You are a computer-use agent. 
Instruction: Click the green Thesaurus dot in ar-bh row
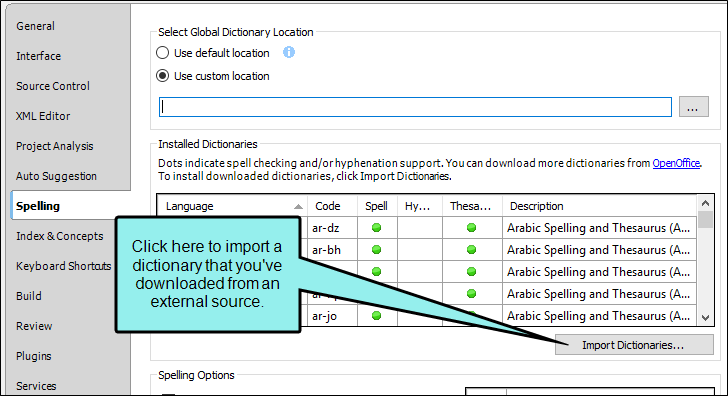click(x=471, y=249)
